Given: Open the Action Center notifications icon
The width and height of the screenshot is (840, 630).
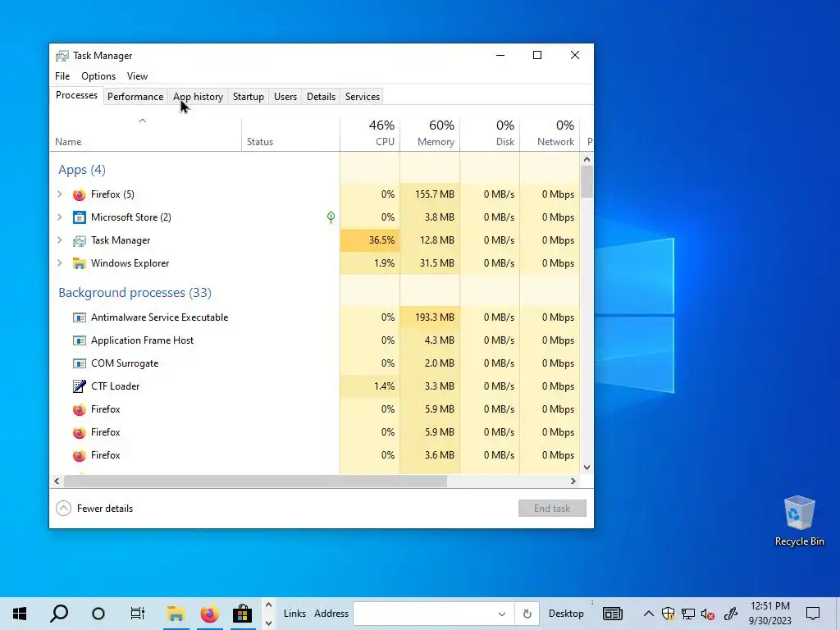Looking at the screenshot, I should point(813,614).
